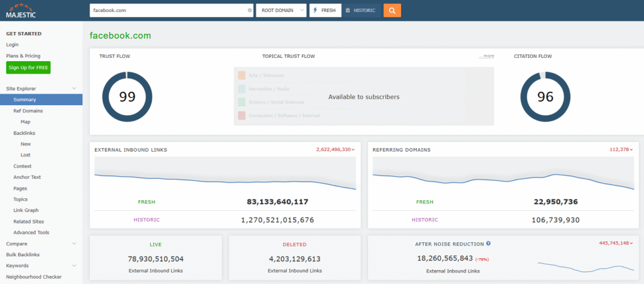This screenshot has height=284, width=644.
Task: Open the 2,622,496,330 links dropdown
Action: [x=336, y=150]
